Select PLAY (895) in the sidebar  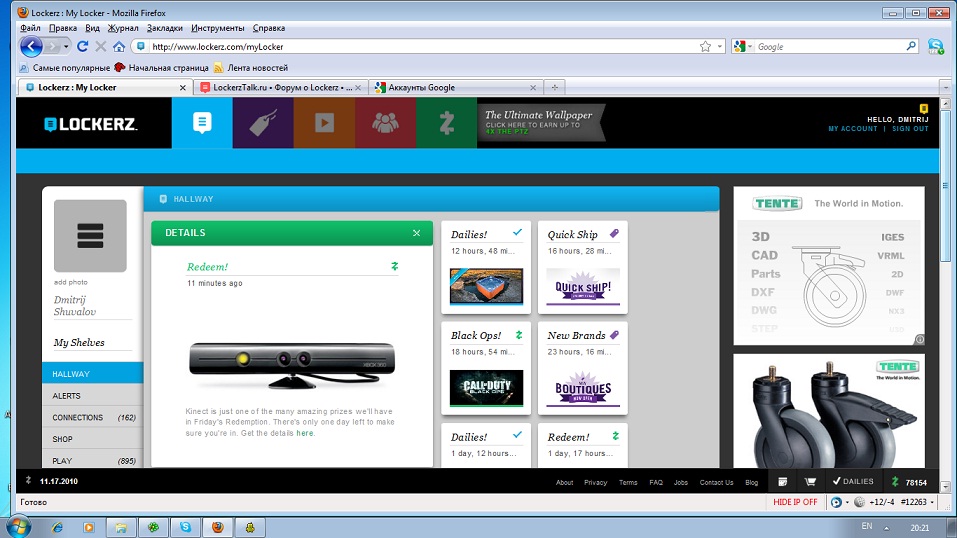click(93, 460)
